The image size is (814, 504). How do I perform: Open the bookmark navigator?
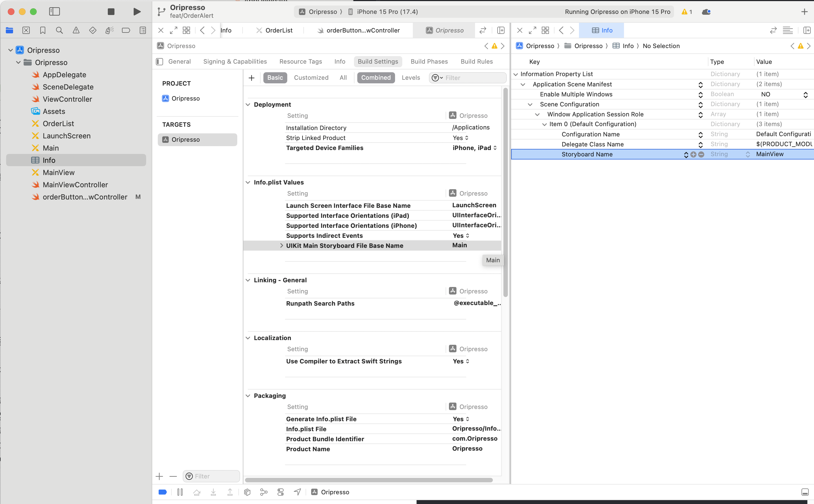[x=43, y=30]
